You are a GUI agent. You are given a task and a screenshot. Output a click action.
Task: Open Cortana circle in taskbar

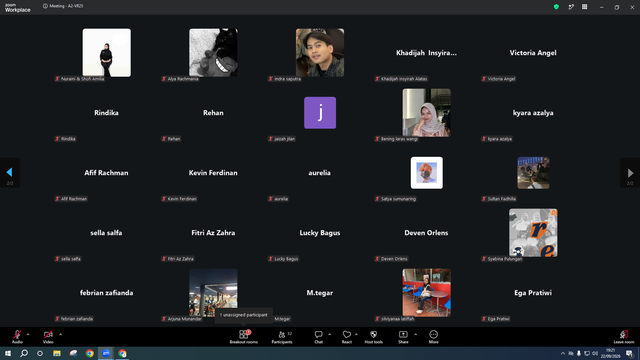coord(40,353)
